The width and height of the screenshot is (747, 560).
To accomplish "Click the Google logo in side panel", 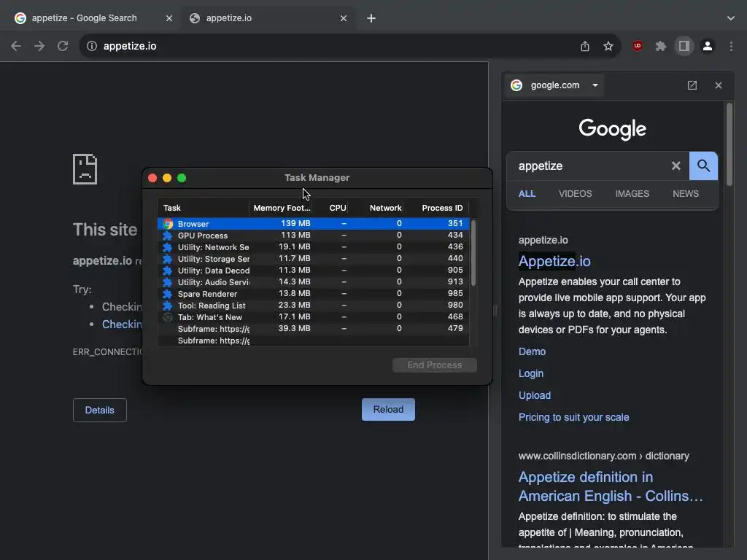I will click(x=612, y=129).
